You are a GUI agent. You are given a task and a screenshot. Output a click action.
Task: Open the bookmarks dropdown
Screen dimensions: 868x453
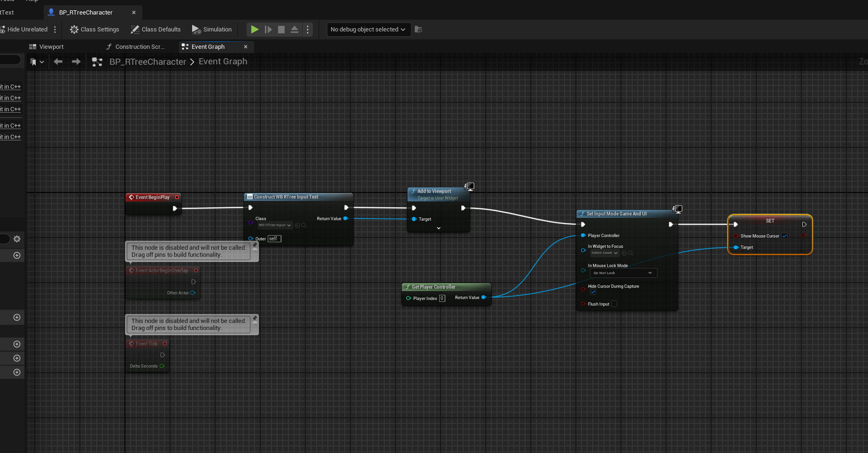(x=37, y=62)
